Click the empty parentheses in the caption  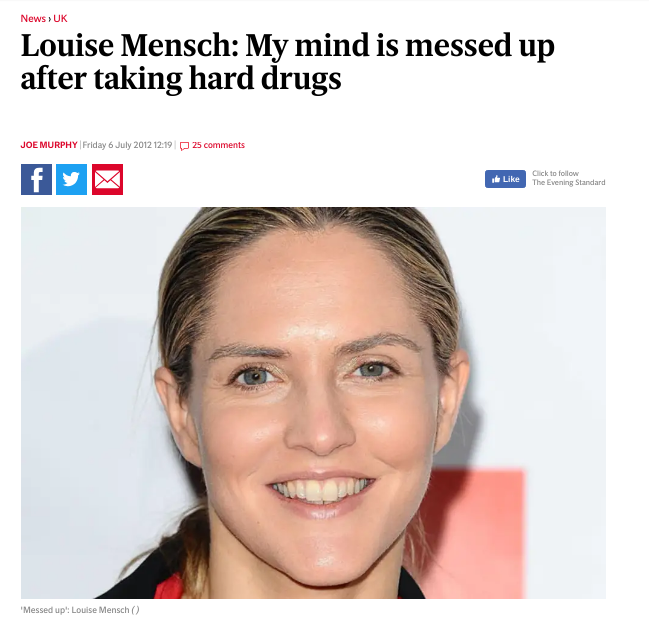[x=135, y=610]
